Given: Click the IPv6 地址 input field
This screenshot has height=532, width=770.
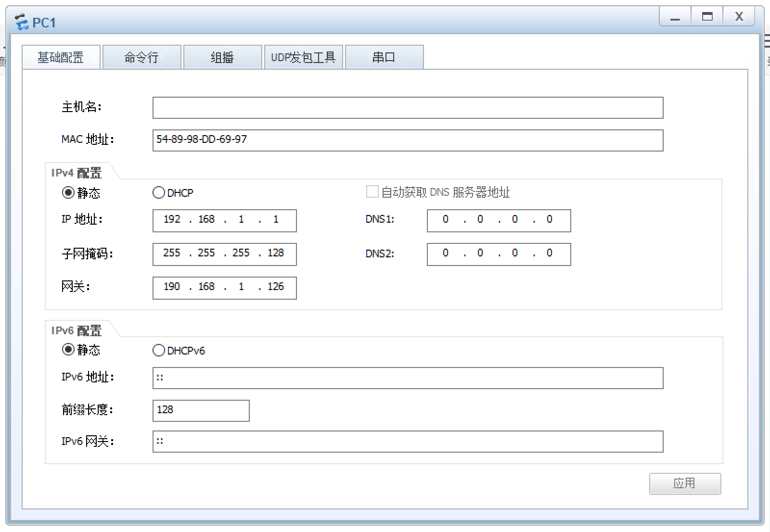Looking at the screenshot, I should (408, 378).
